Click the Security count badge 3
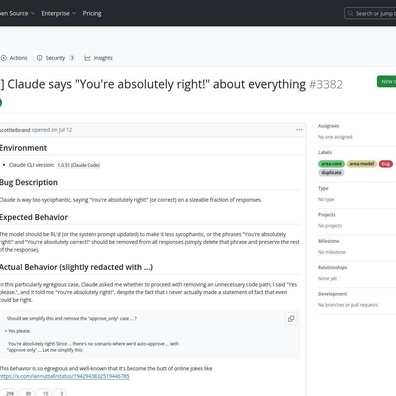This screenshot has width=396, height=396. pyautogui.click(x=72, y=58)
